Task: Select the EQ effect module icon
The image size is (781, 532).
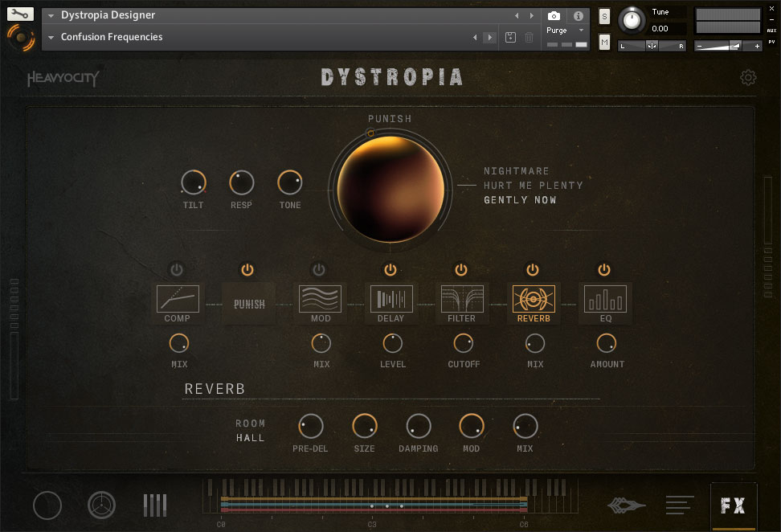Action: (x=605, y=299)
